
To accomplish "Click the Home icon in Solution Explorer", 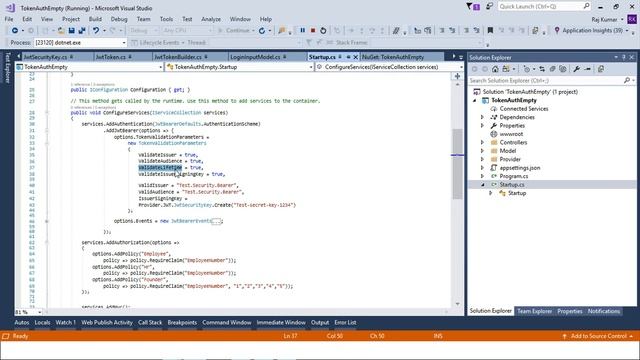I will click(495, 69).
